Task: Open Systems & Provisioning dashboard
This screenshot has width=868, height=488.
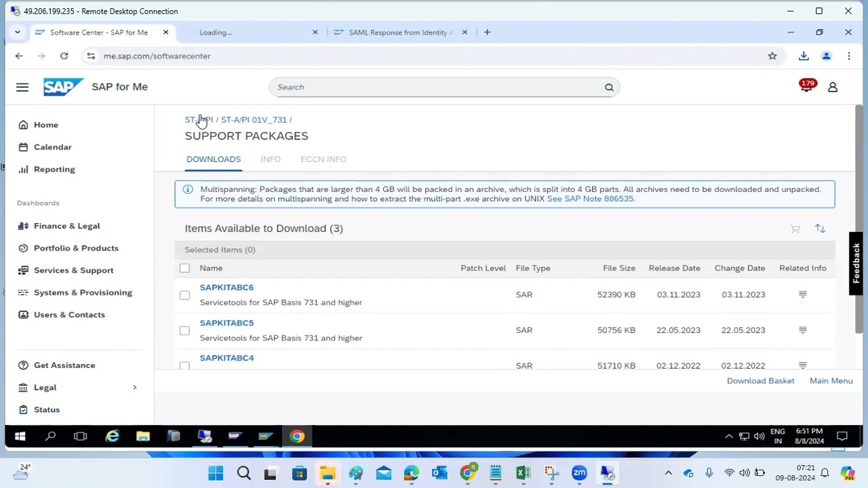Action: click(83, 293)
